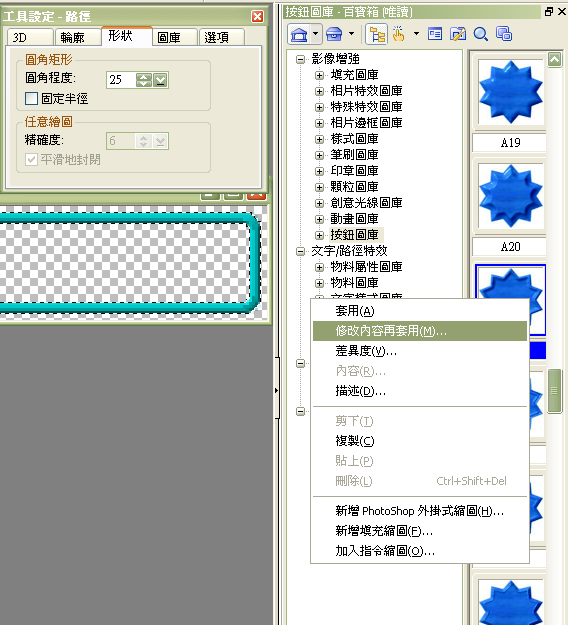568x625 pixels.
Task: Switch to the 圖庫 tab
Action: tap(175, 37)
